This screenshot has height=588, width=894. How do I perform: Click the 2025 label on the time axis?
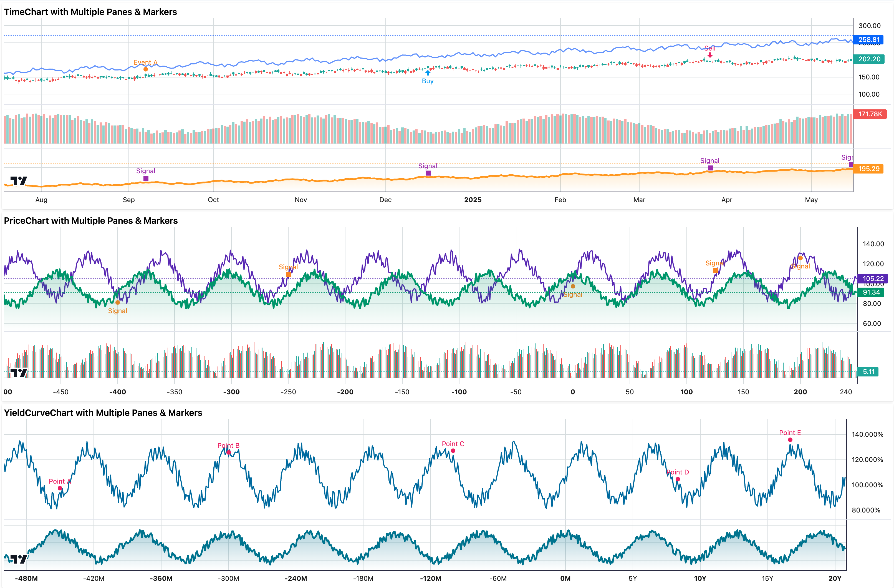coord(473,200)
